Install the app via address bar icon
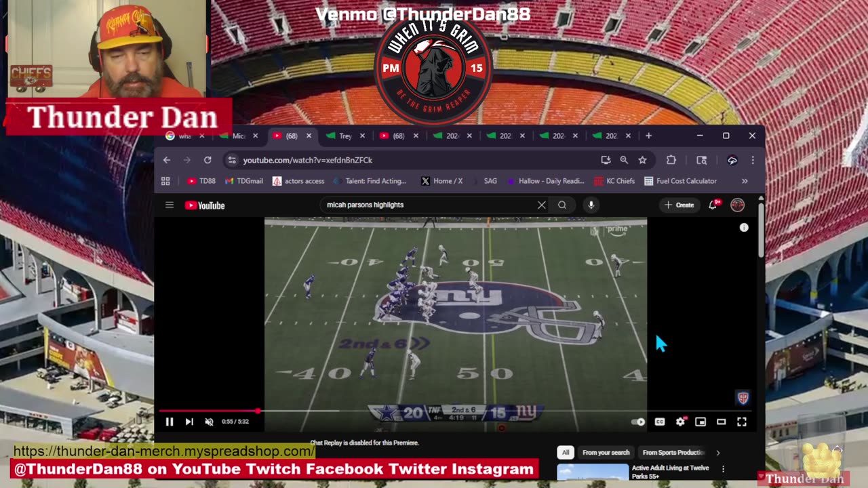The height and width of the screenshot is (488, 868). coord(606,160)
